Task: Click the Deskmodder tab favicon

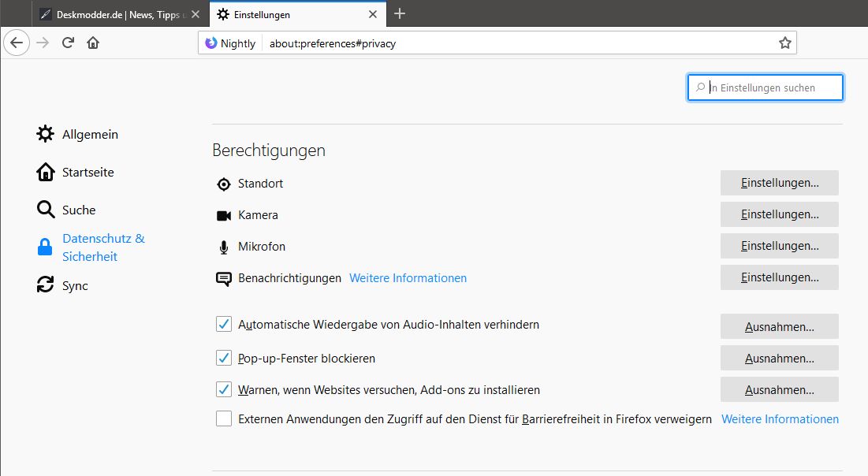Action: point(47,14)
